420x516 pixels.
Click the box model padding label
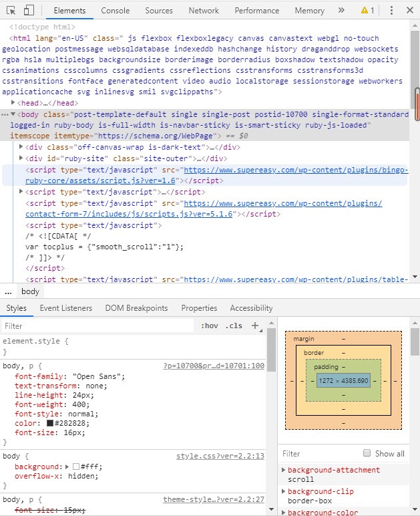[x=326, y=366]
